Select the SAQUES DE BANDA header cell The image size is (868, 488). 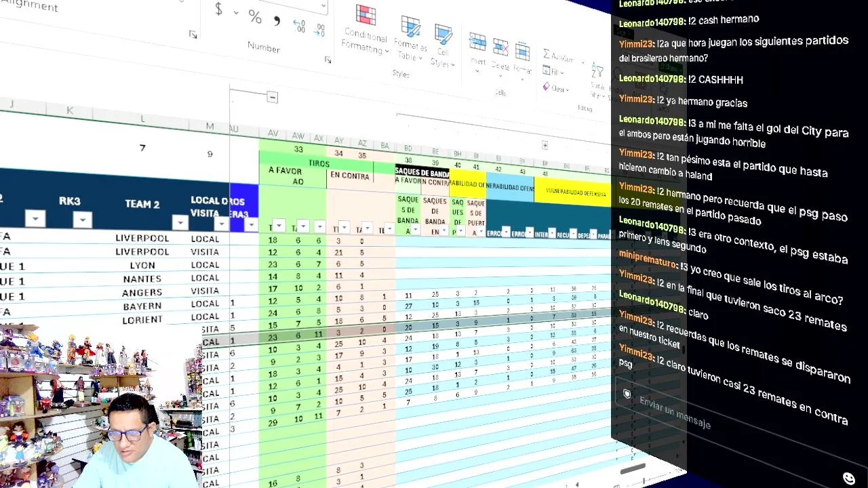(422, 172)
